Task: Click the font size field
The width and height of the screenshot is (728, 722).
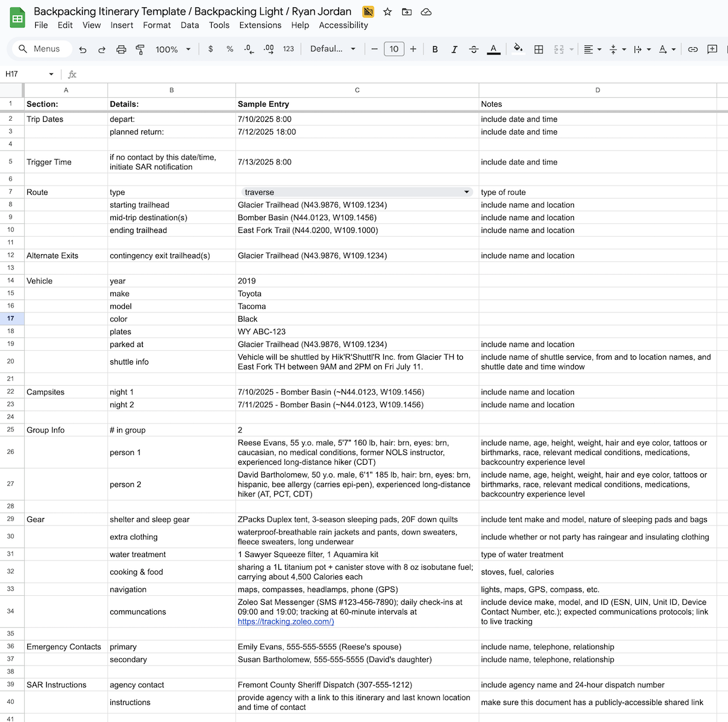Action: [394, 49]
